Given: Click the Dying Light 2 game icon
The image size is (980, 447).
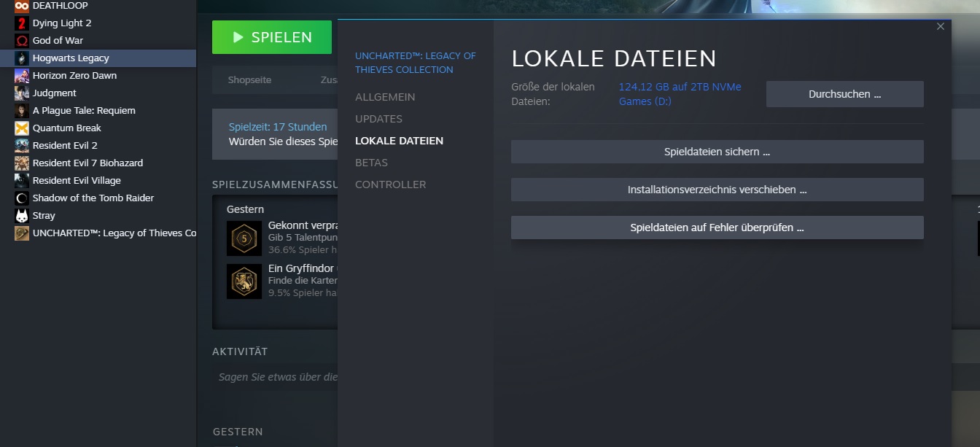Looking at the screenshot, I should click(22, 23).
